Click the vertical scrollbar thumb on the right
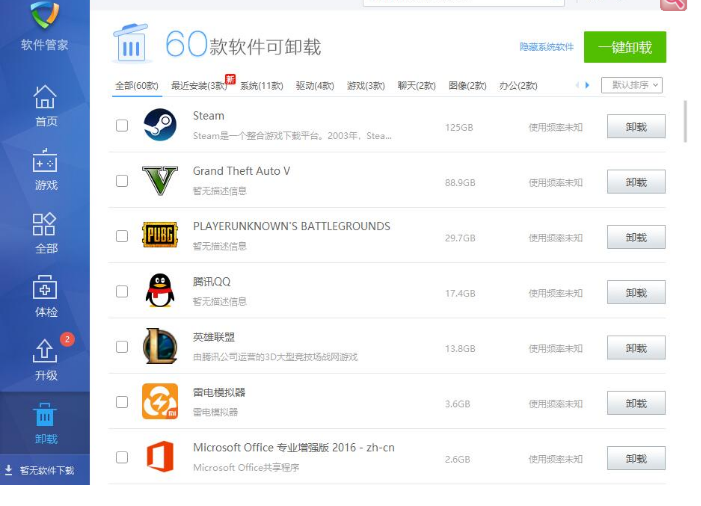 pos(685,121)
